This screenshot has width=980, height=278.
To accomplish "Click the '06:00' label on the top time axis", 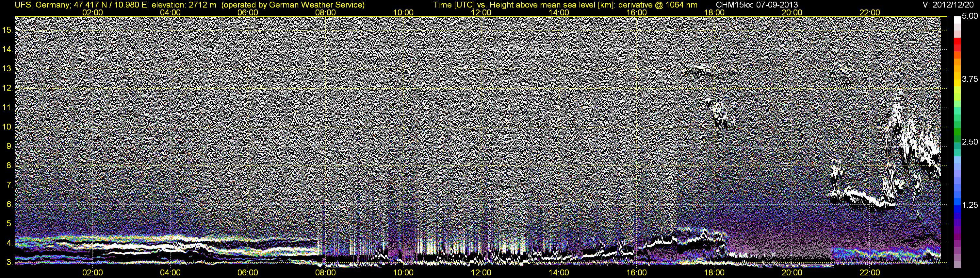I will tap(248, 12).
